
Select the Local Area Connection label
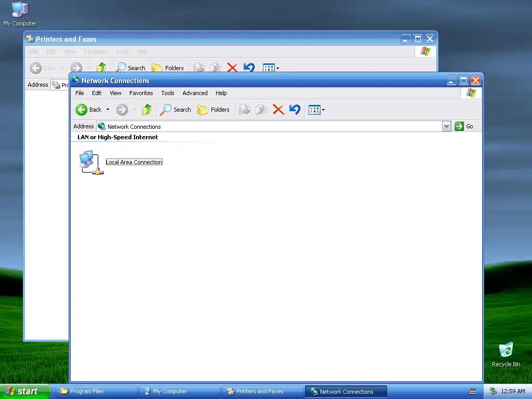pos(134,162)
